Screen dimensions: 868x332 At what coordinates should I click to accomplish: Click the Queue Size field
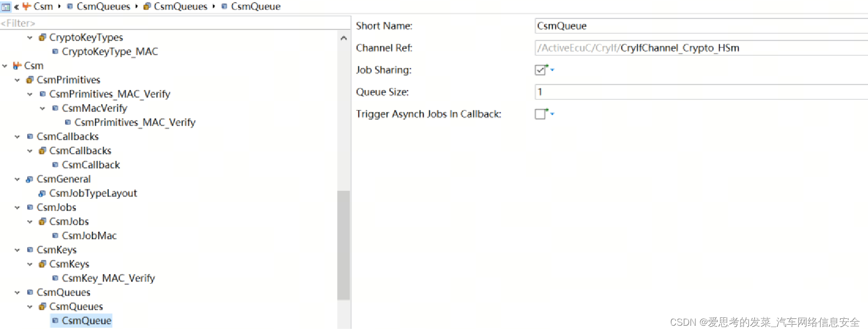(701, 92)
